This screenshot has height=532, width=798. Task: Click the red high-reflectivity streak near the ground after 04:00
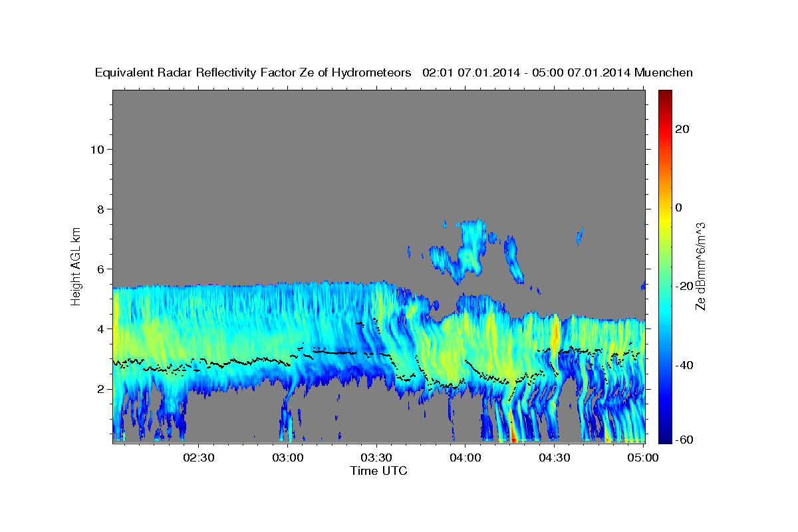512,429
